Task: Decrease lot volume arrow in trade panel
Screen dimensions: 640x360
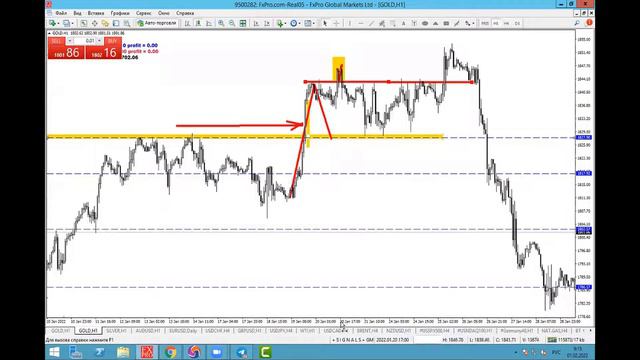Action: 69,41
